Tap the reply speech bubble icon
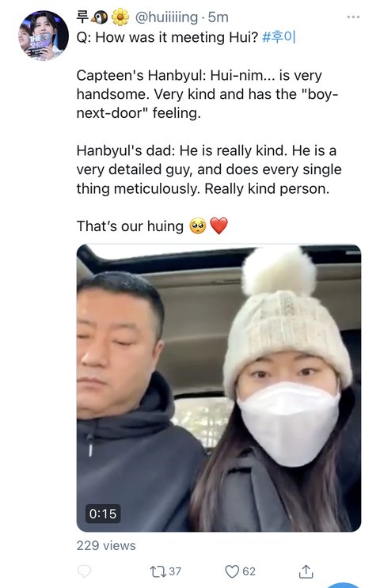The width and height of the screenshot is (380, 588). click(x=85, y=571)
